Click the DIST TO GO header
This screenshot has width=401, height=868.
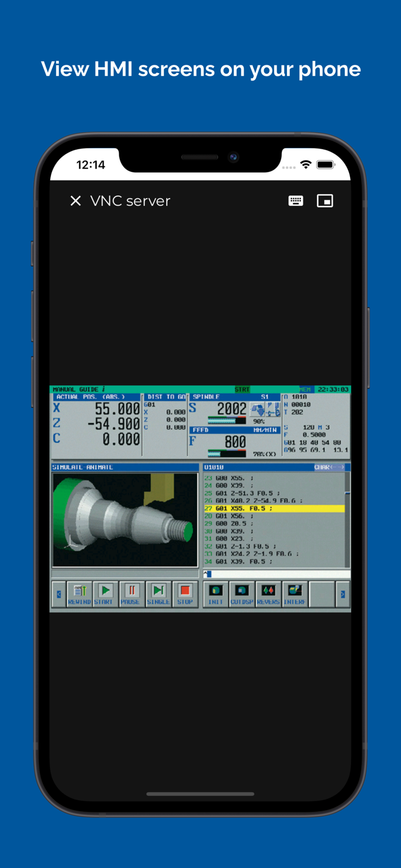coord(166,397)
